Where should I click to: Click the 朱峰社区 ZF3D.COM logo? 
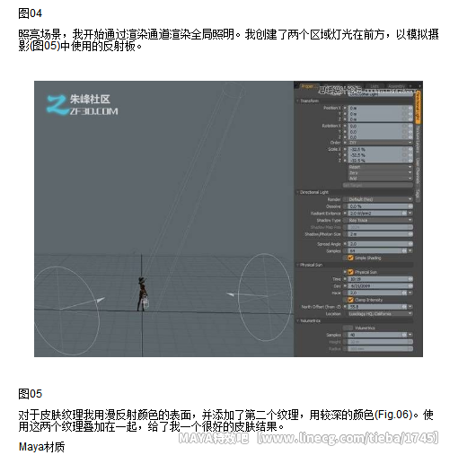pyautogui.click(x=83, y=105)
